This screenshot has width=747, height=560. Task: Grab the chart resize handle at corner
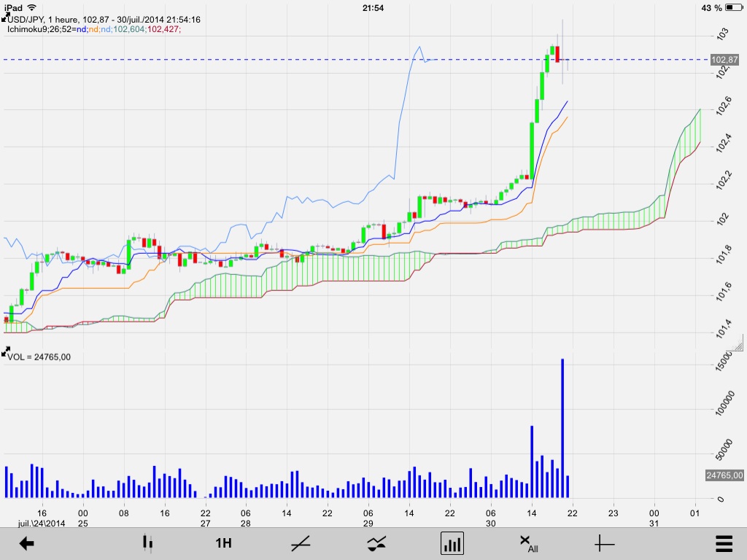click(737, 344)
